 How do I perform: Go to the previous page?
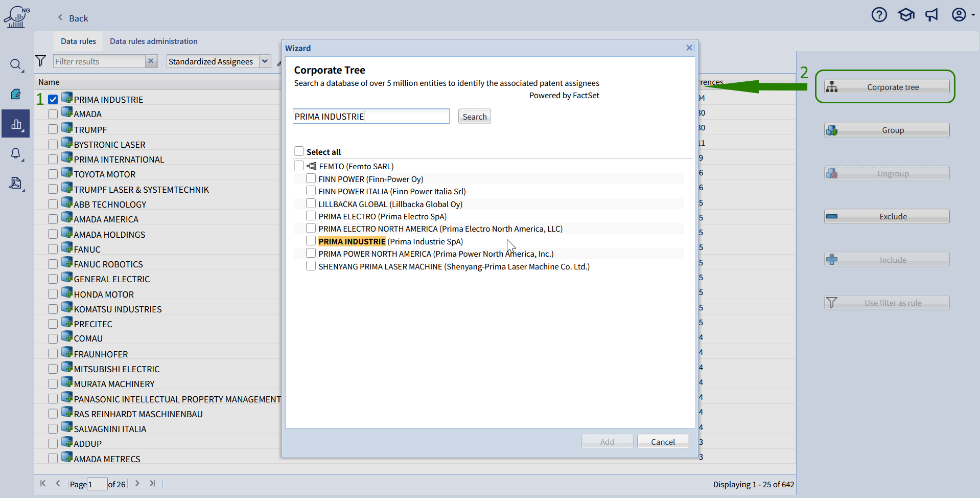point(58,483)
